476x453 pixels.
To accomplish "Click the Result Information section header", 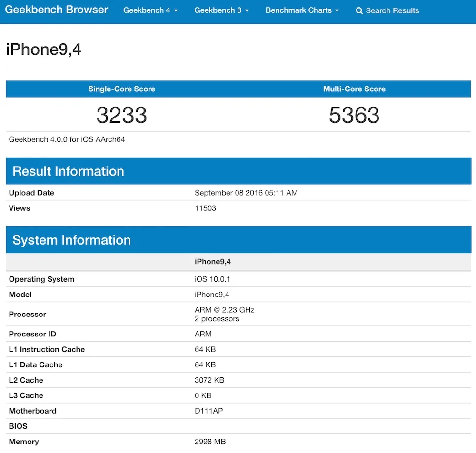I will [x=238, y=171].
